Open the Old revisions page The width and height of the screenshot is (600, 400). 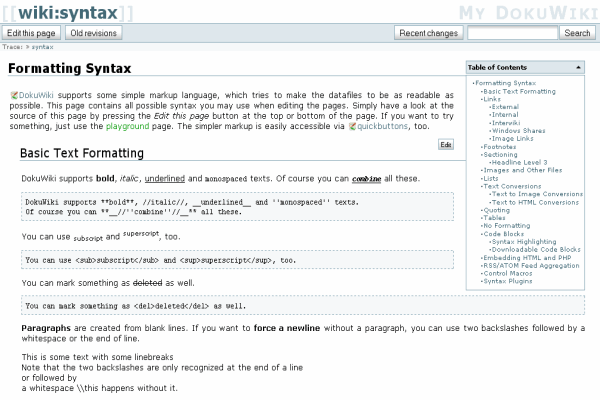coord(93,33)
